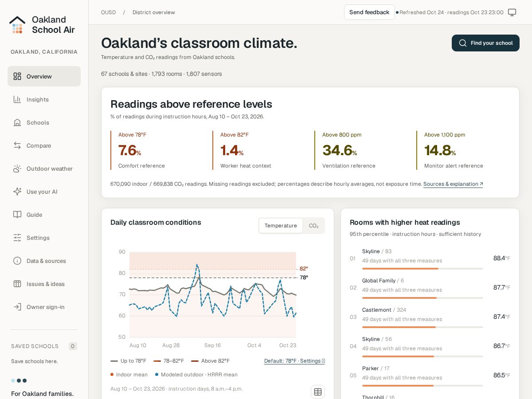Click the 78–82°F legend entry
This screenshot has width=532, height=399.
point(168,361)
